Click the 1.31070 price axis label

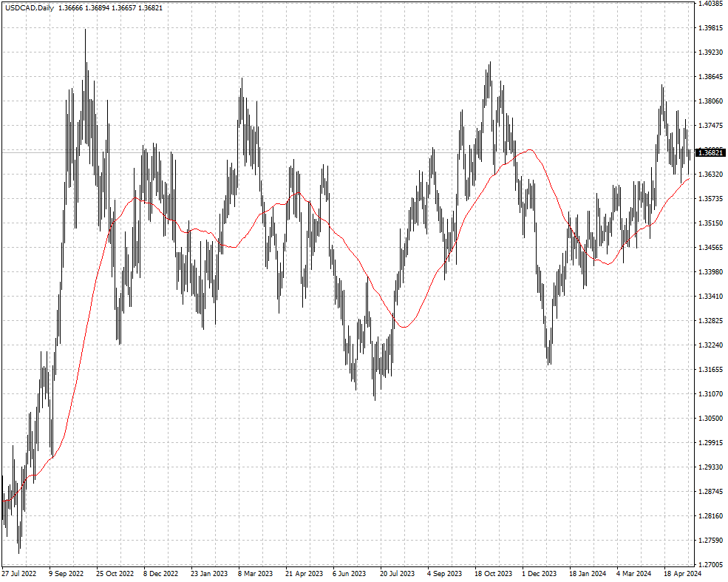[x=710, y=394]
